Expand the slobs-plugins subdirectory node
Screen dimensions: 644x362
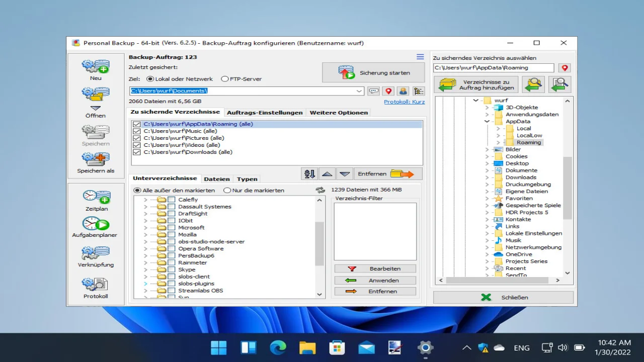tap(146, 284)
